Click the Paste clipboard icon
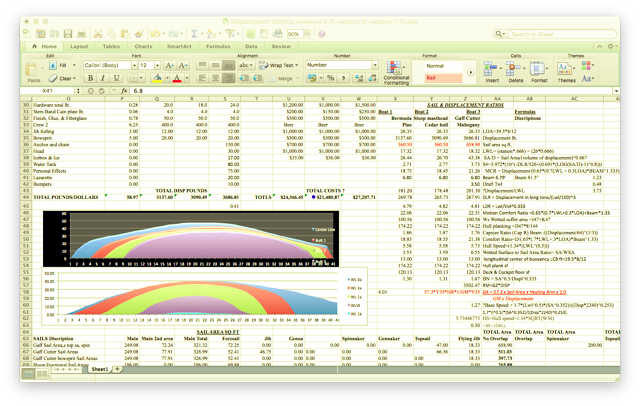This screenshot has height=406, width=640. click(x=33, y=68)
